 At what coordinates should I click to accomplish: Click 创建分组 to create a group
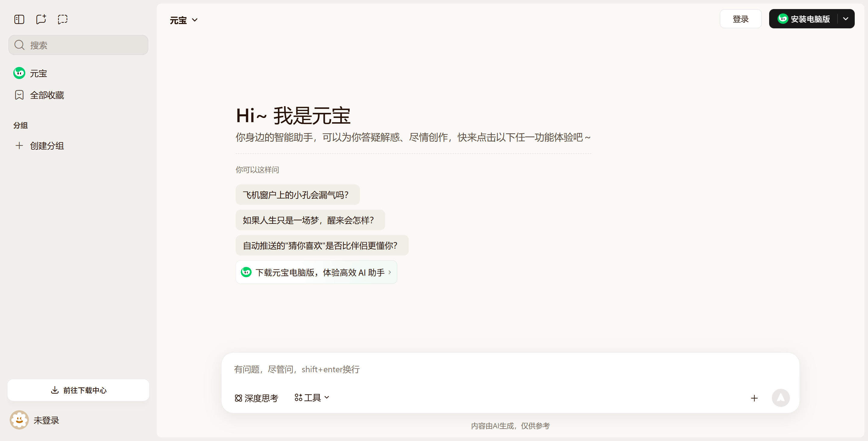tap(78, 146)
